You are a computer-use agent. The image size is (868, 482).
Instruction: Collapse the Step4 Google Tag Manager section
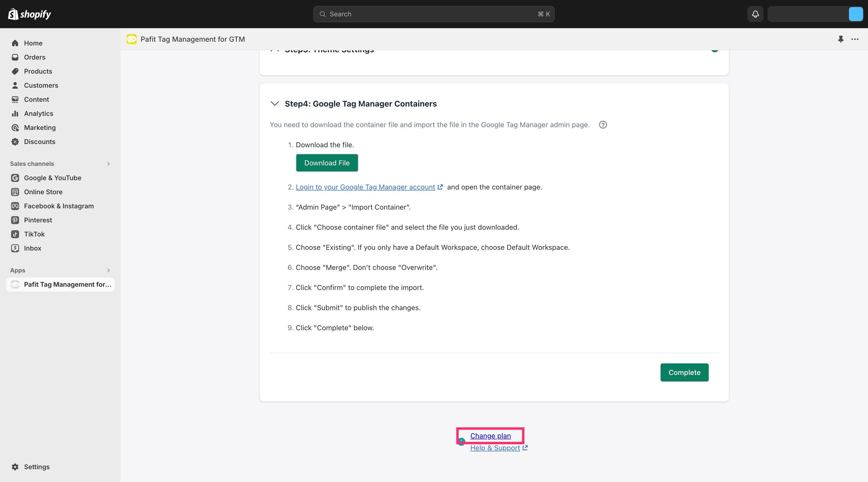click(x=275, y=104)
